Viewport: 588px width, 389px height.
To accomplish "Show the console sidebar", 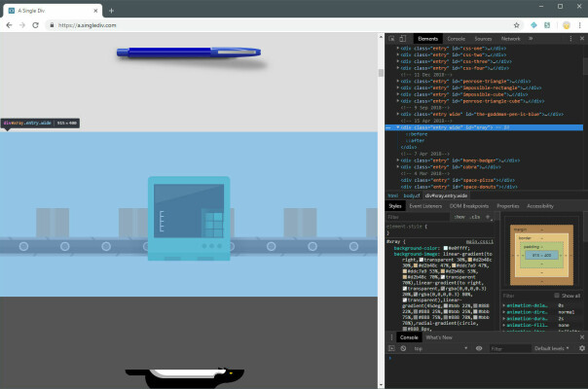I will (391, 348).
